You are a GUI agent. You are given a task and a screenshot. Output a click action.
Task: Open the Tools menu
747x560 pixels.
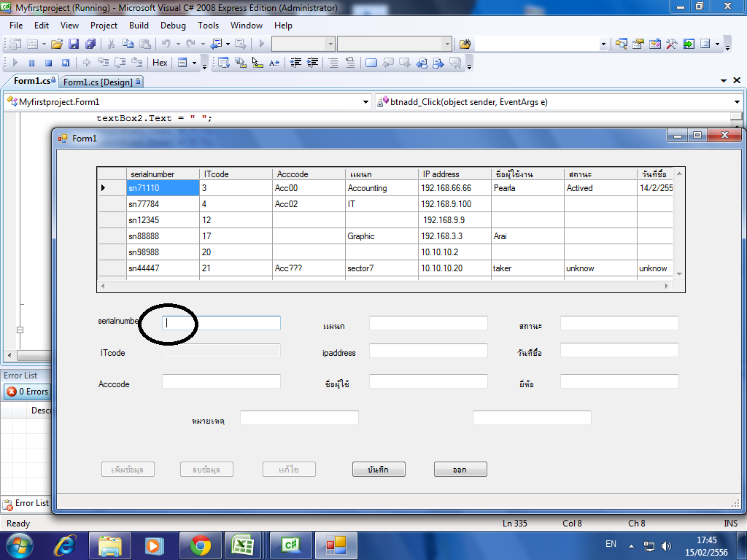208,26
